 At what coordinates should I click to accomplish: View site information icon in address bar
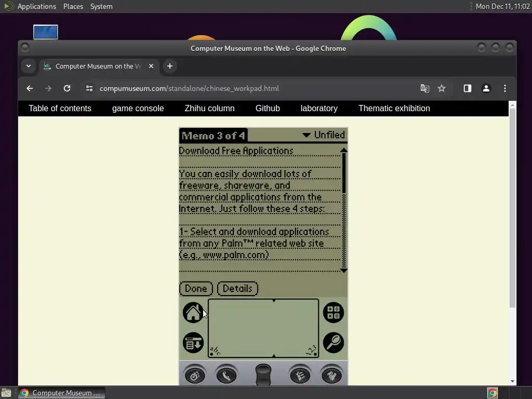pos(89,88)
